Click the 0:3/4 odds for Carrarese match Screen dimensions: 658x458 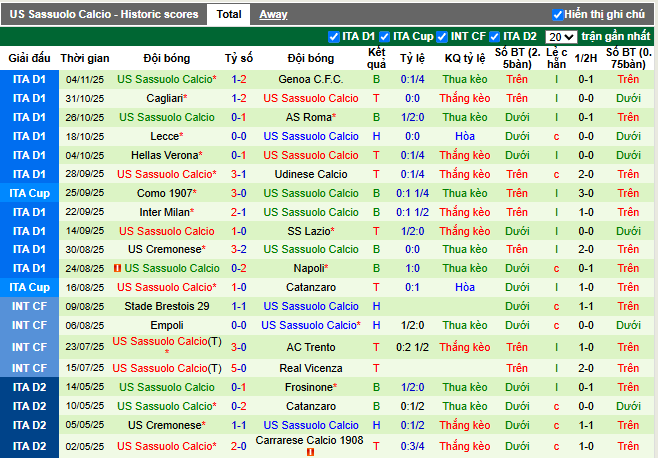point(413,446)
